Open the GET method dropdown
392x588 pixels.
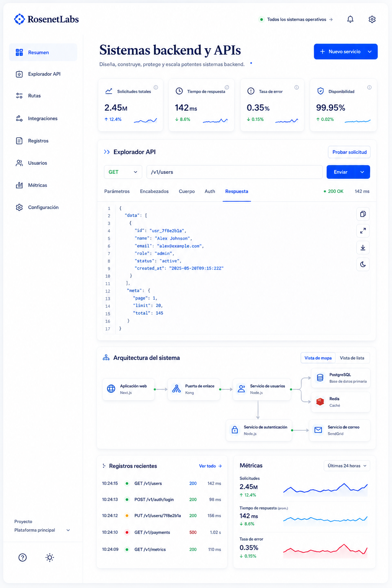(123, 172)
